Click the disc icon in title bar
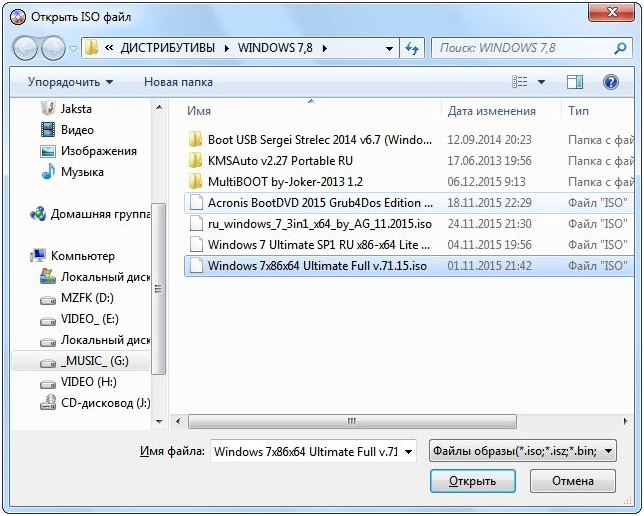The width and height of the screenshot is (644, 516). (x=18, y=17)
